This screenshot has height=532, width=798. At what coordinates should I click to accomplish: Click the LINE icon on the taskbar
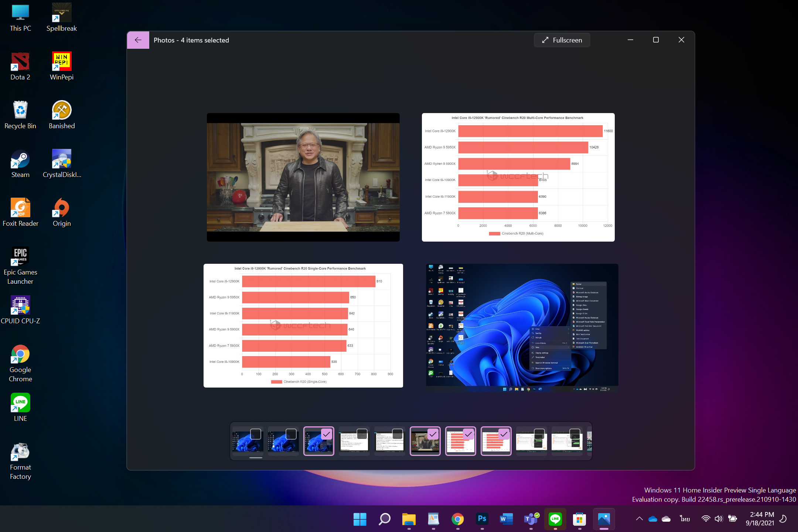(x=555, y=519)
